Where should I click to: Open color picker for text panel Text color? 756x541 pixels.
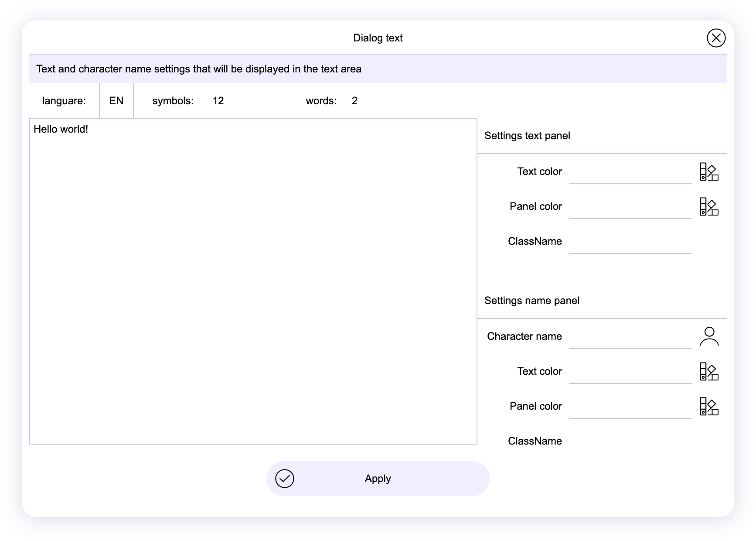709,171
